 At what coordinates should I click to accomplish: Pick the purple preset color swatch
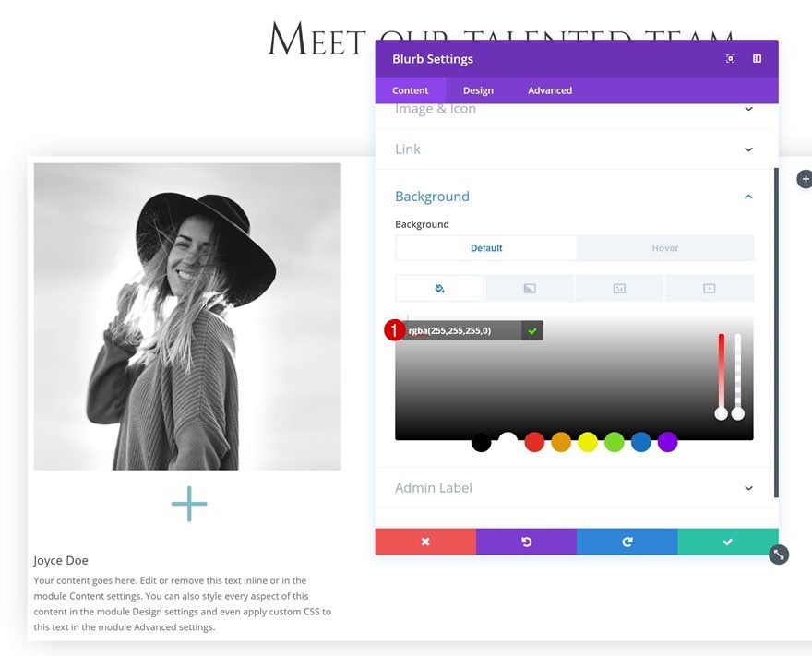[667, 442]
